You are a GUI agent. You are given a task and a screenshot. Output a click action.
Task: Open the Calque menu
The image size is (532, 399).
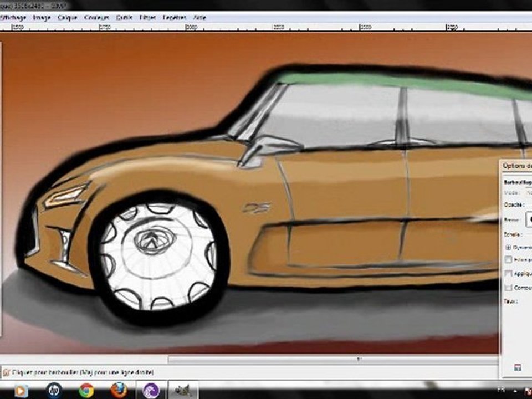(x=67, y=17)
